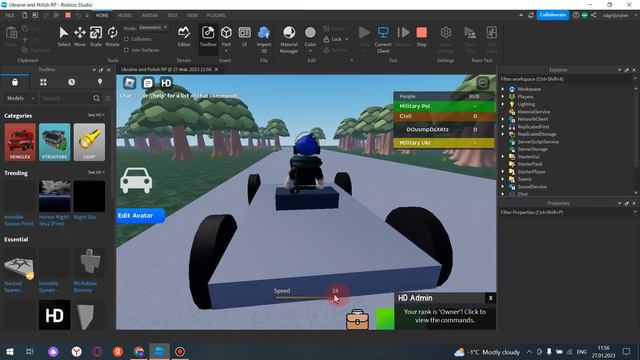Open Toolbox creations lightbulb tab

tap(100, 82)
